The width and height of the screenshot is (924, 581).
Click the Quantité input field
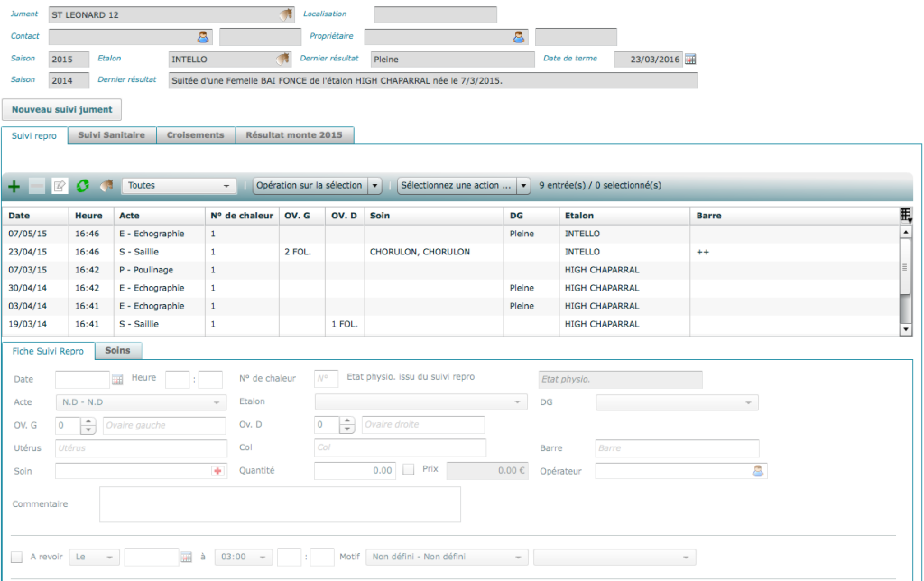coord(356,471)
